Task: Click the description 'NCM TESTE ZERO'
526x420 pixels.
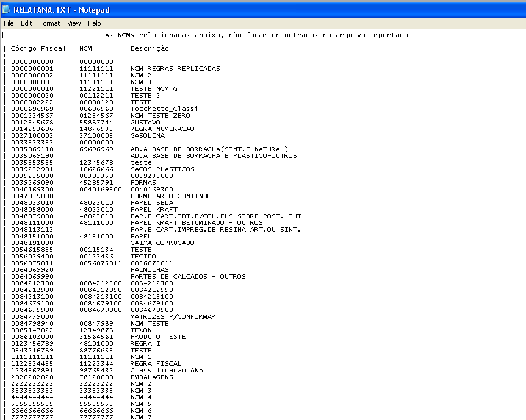Action: (160, 115)
